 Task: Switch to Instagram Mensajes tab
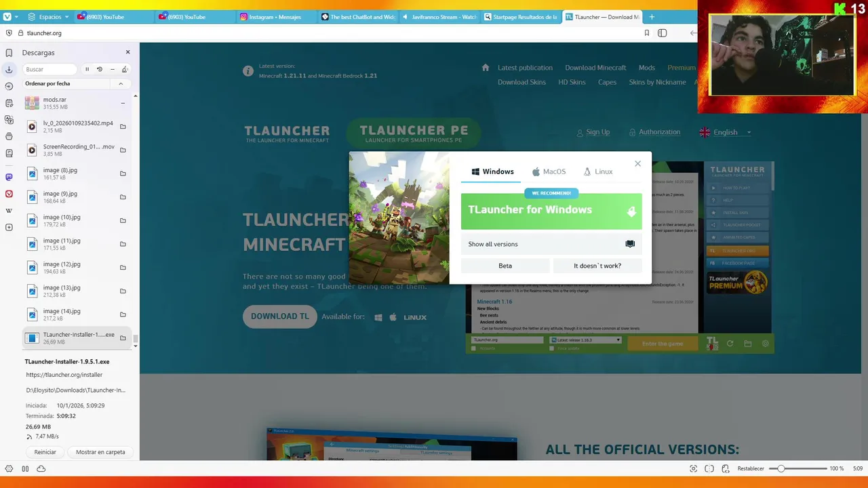[277, 16]
